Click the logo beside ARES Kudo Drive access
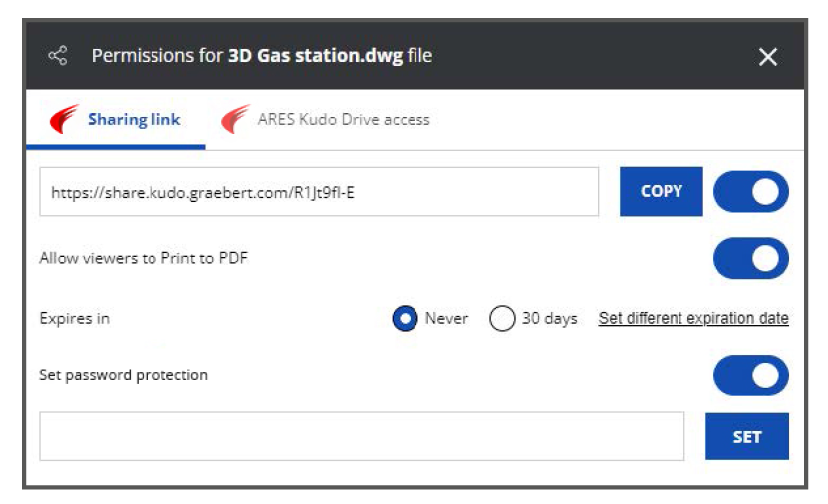This screenshot has height=504, width=828. click(235, 119)
